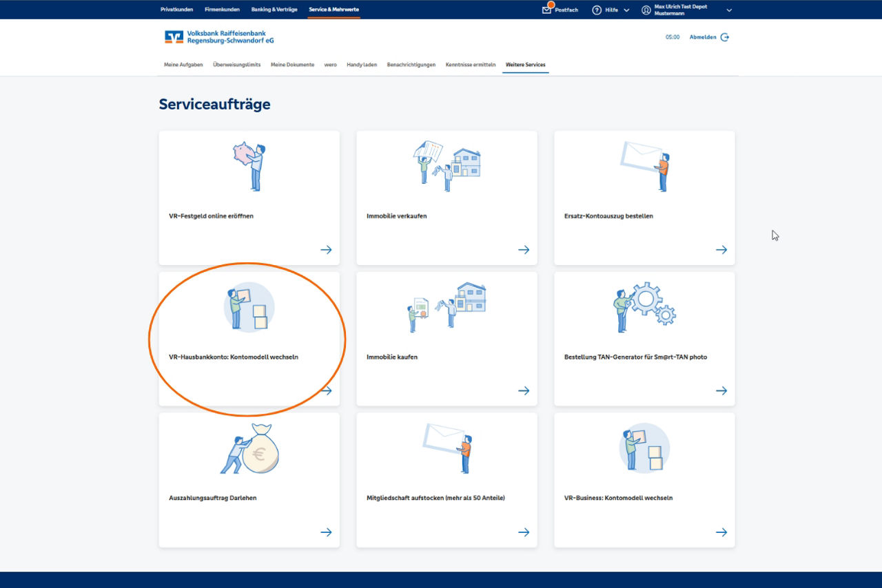This screenshot has width=882, height=588.
Task: Open the Postfach envelope icon
Action: (546, 10)
